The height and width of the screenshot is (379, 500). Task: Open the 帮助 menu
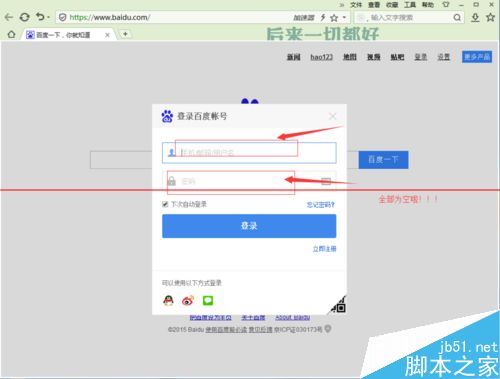(x=428, y=5)
